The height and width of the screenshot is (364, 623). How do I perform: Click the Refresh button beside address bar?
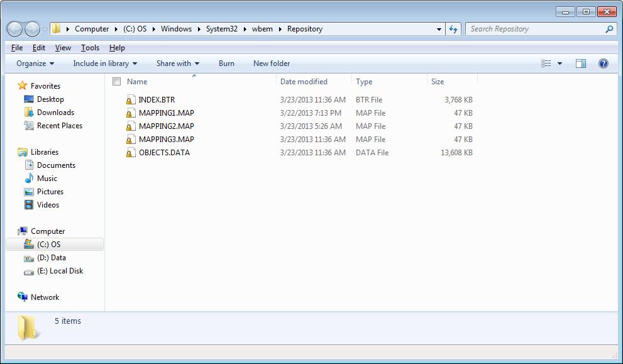tap(454, 29)
